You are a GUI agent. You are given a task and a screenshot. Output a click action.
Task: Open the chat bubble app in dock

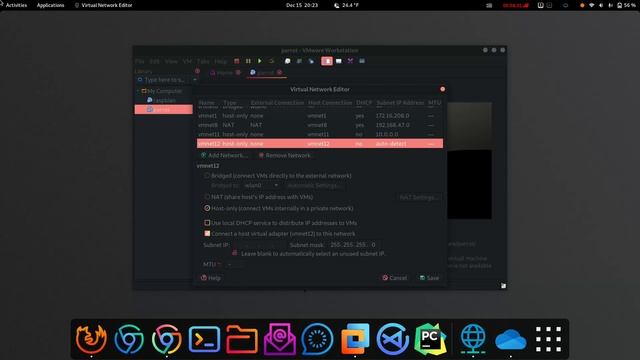[317, 339]
